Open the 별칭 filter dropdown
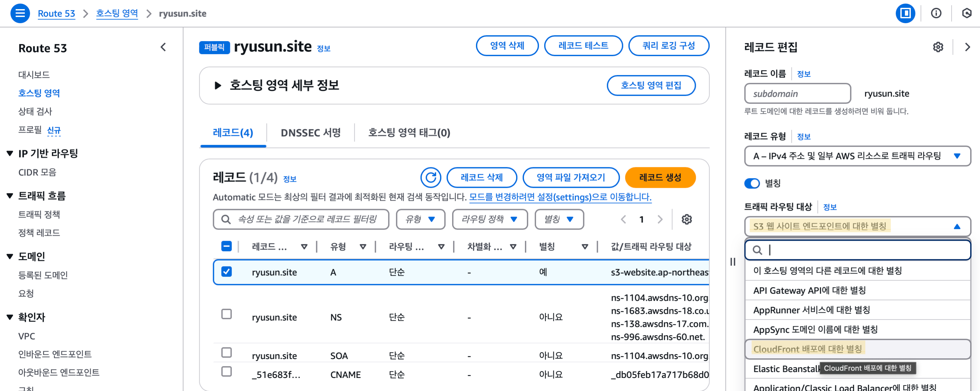The width and height of the screenshot is (980, 391). pos(559,219)
